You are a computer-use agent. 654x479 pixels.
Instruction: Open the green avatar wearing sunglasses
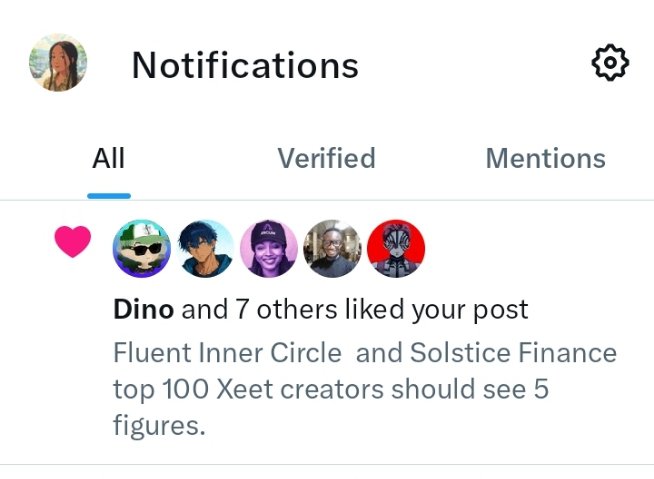(x=142, y=249)
